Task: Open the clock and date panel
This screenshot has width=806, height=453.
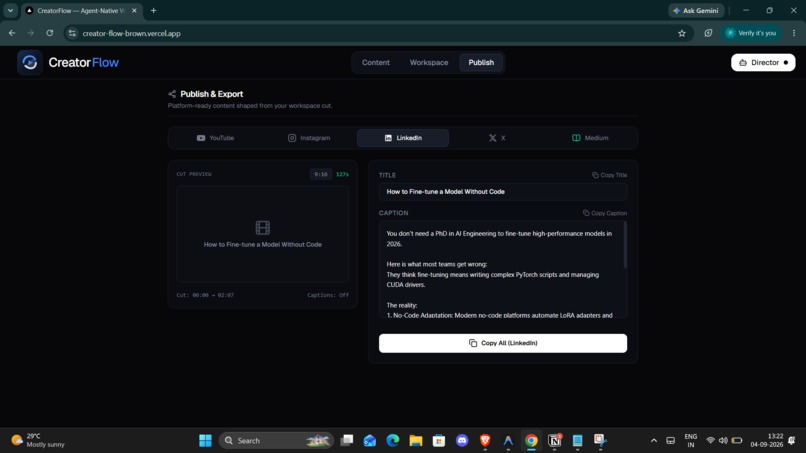Action: pyautogui.click(x=766, y=441)
